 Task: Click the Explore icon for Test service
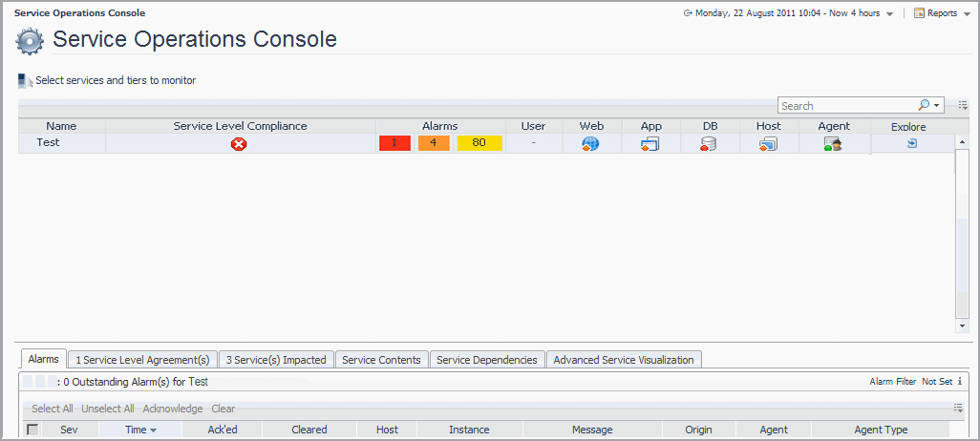click(x=912, y=143)
